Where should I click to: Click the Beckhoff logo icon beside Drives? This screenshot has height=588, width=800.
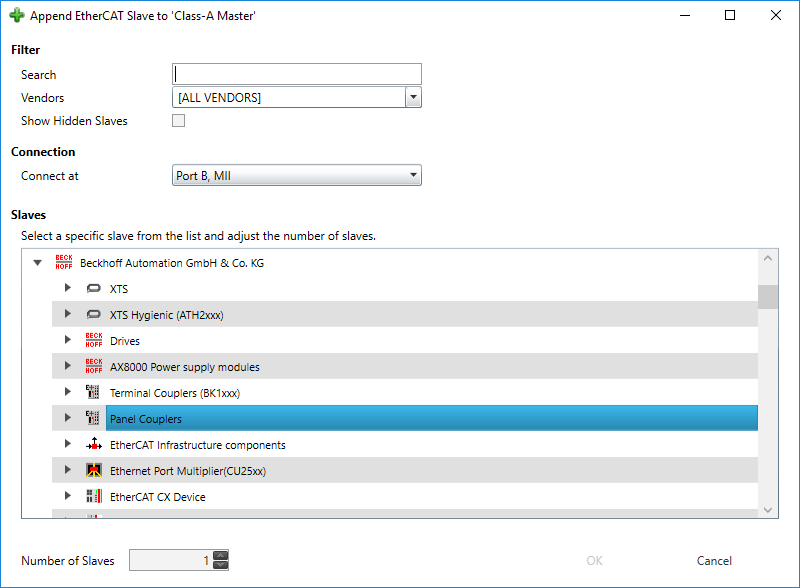[x=93, y=340]
